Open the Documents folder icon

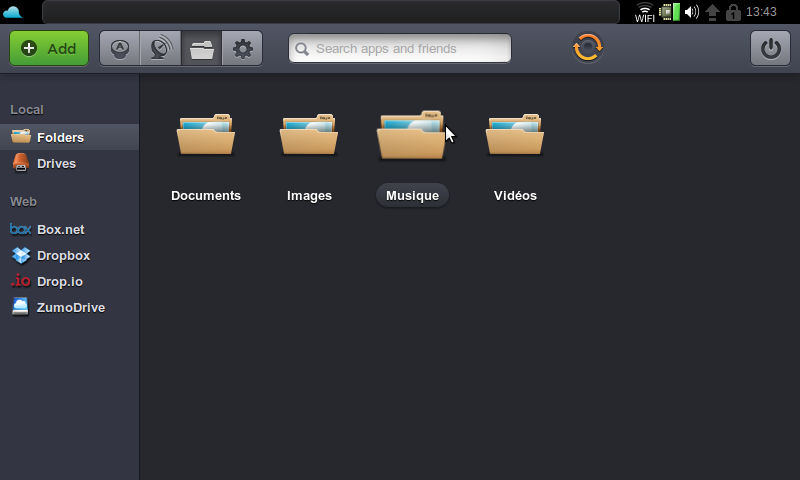(206, 134)
